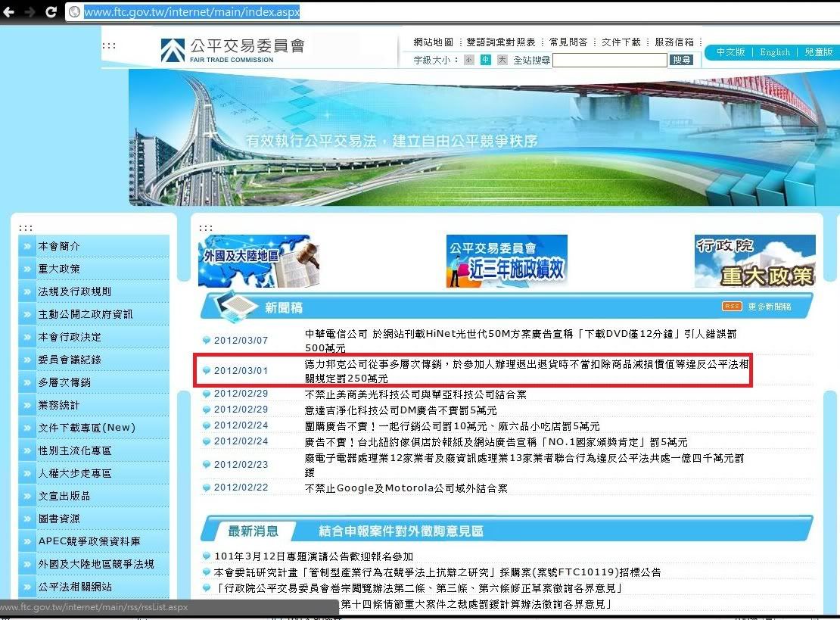The height and width of the screenshot is (620, 840).
Task: Open 近三年施政績效 banner image
Action: pos(506,261)
